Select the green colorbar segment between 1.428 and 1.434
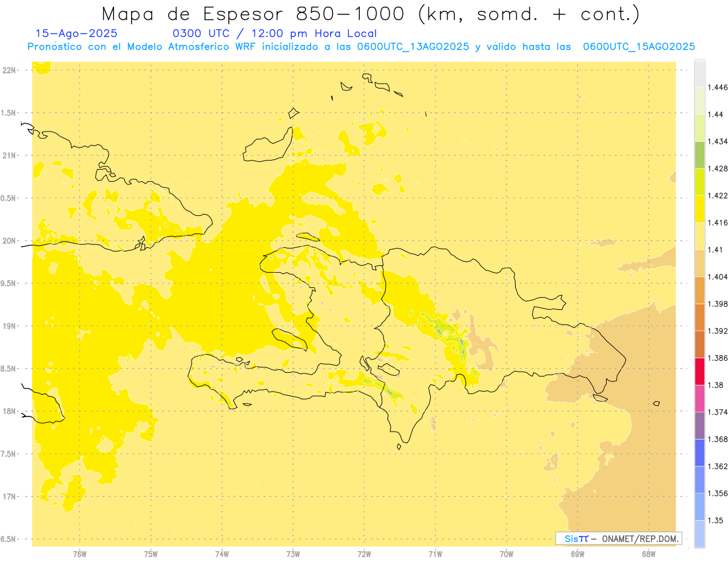The width and height of the screenshot is (728, 562). point(699,155)
